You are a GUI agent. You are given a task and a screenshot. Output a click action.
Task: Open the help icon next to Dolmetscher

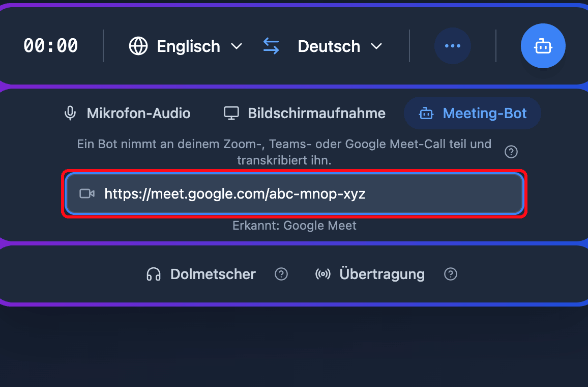[x=281, y=274]
